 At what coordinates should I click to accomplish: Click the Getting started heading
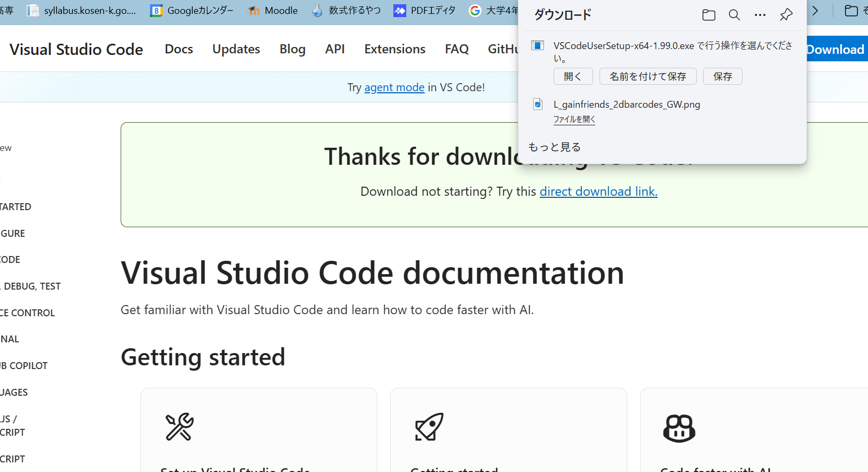[203, 357]
